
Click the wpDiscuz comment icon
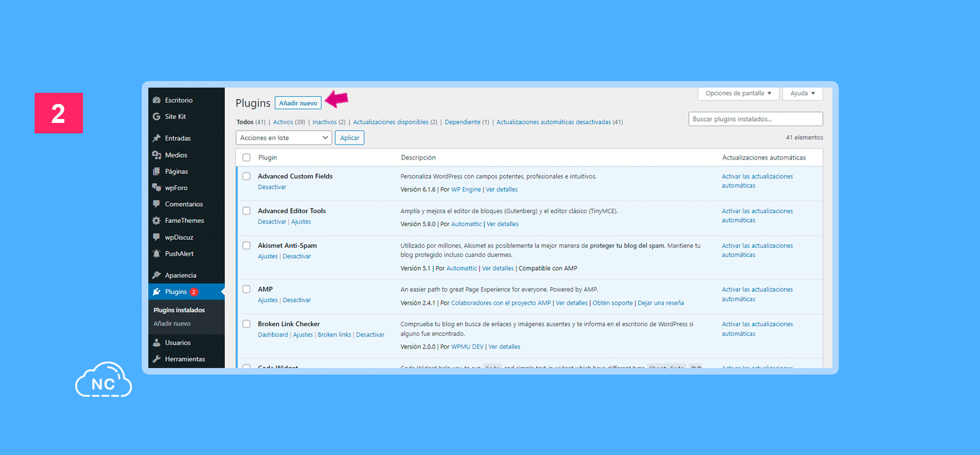coord(157,237)
